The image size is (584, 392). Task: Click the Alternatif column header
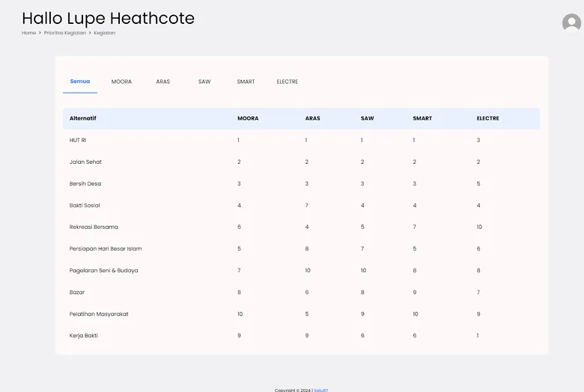click(x=83, y=118)
